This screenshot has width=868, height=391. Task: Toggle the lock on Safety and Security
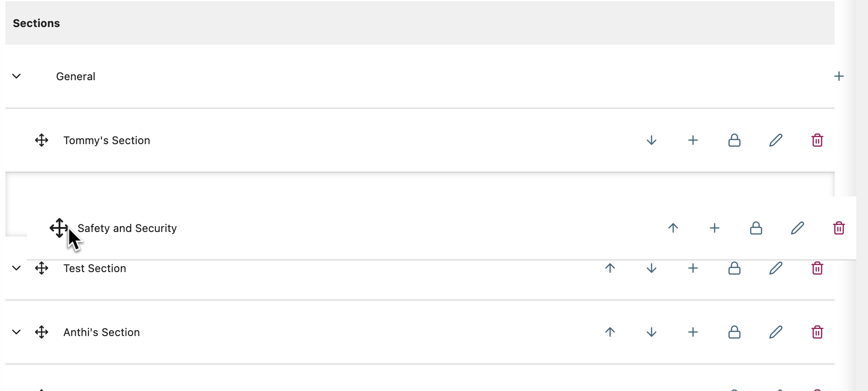click(756, 228)
